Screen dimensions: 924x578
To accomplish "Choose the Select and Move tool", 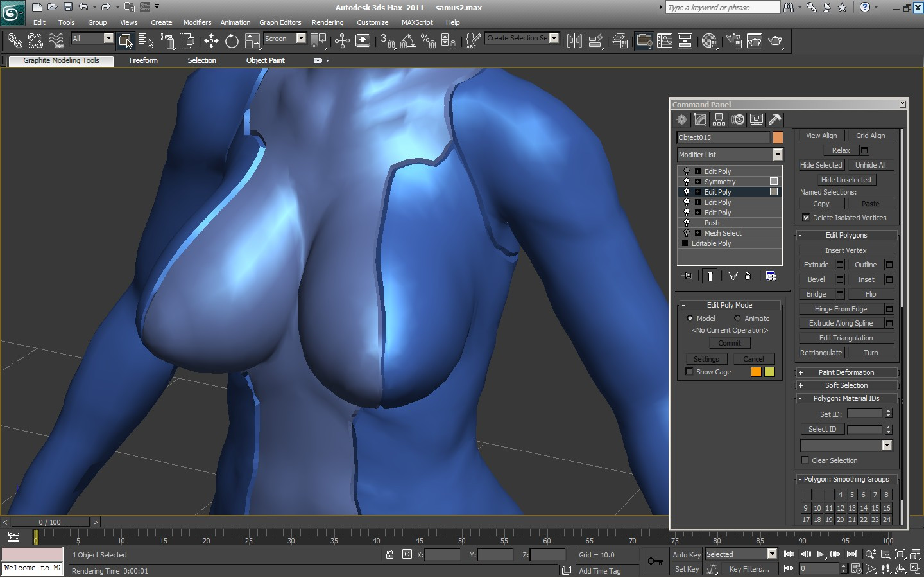I will point(211,41).
